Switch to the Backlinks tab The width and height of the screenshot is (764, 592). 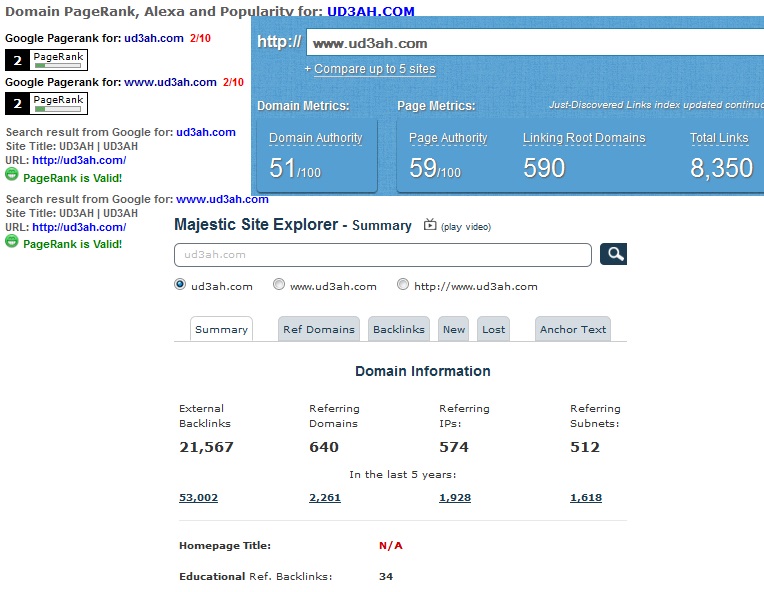[x=399, y=329]
